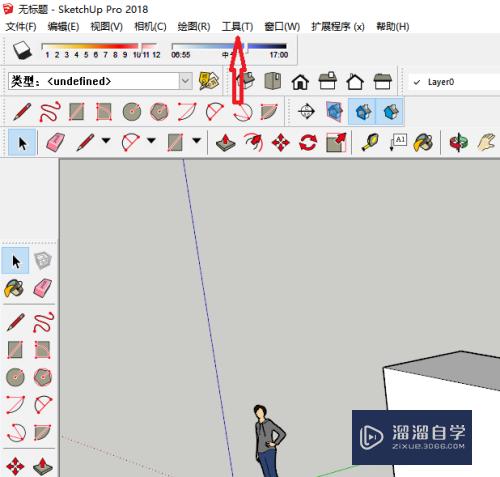Toggle Display Section Cuts
The height and width of the screenshot is (477, 500).
[362, 111]
